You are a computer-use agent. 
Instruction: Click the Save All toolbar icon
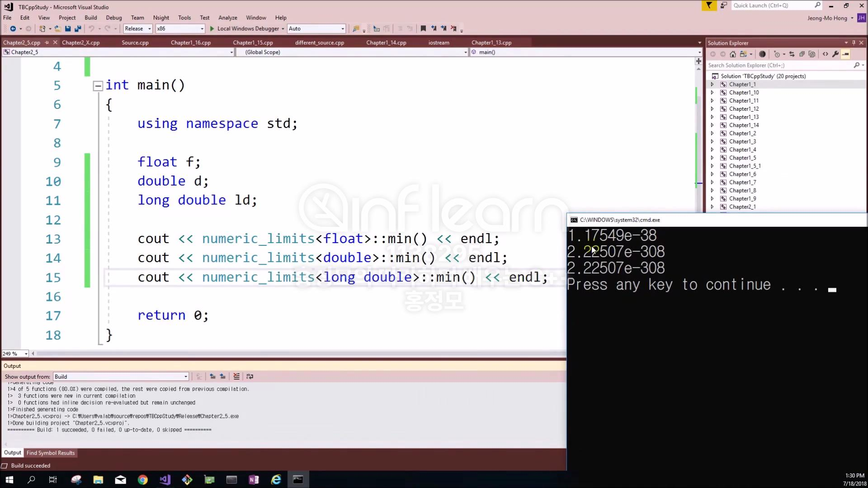[x=77, y=28]
